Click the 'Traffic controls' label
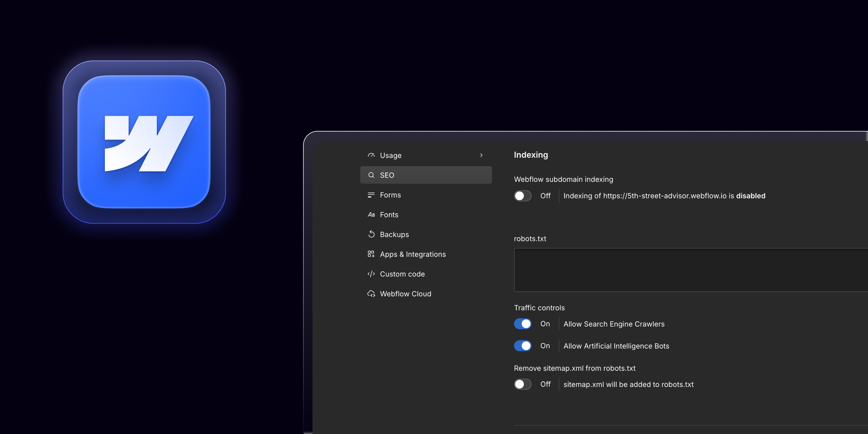Image resolution: width=868 pixels, height=434 pixels. (539, 308)
